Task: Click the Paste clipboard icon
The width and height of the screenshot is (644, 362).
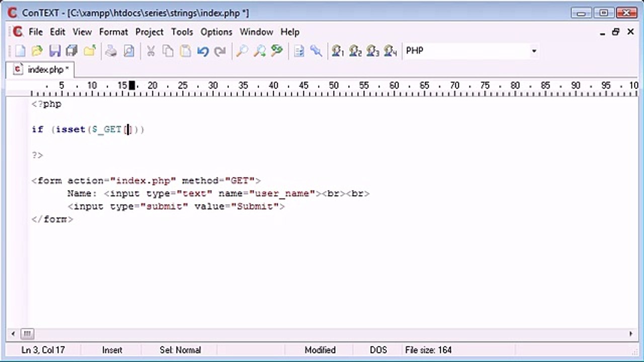Action: [185, 51]
